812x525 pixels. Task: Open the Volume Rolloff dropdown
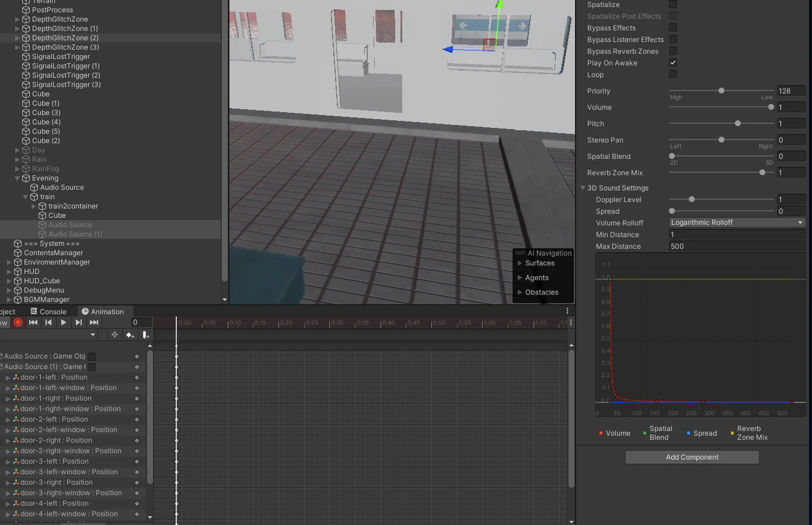pyautogui.click(x=737, y=222)
